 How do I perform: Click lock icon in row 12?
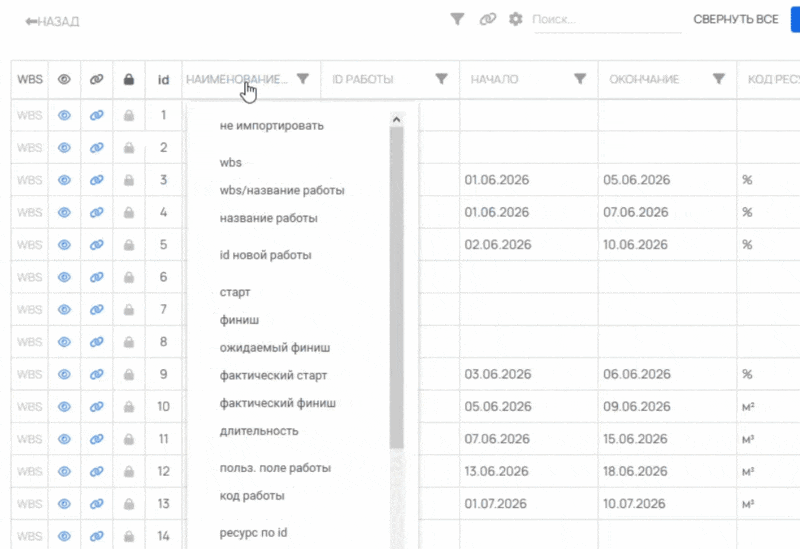pyautogui.click(x=129, y=471)
